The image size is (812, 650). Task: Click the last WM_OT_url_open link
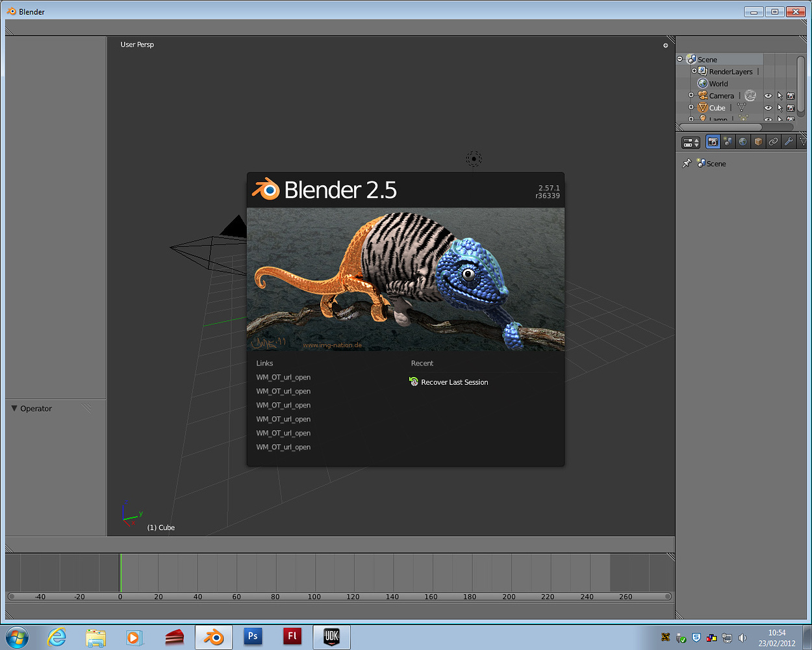(283, 447)
